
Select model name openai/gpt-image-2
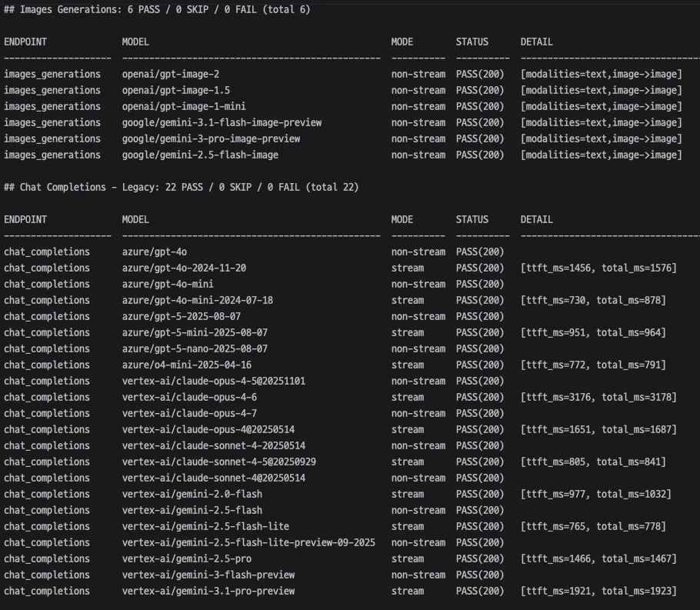[171, 74]
